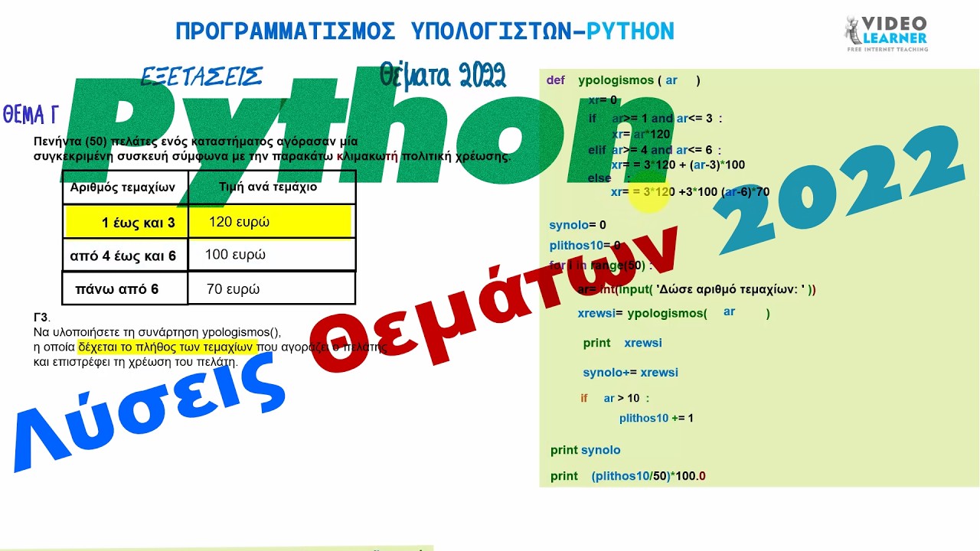The image size is (980, 551).
Task: Click the Video Learner logo
Action: pos(886,34)
